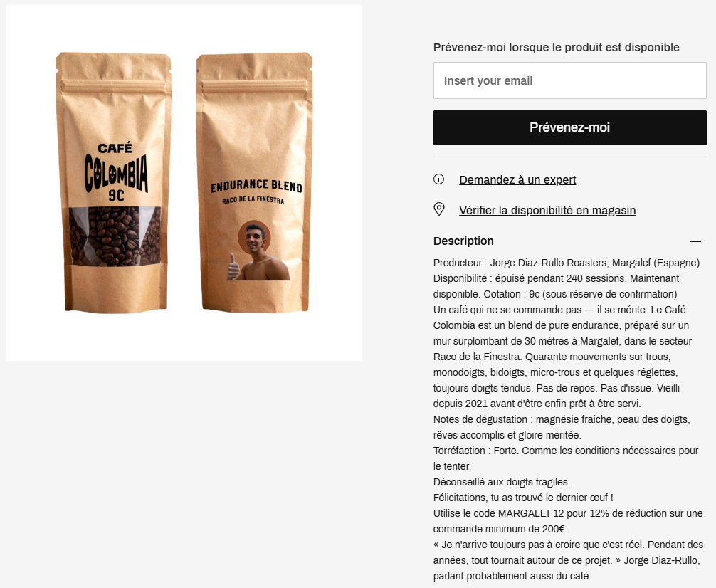
Task: Focus the "Insert your email" field
Action: [x=569, y=80]
